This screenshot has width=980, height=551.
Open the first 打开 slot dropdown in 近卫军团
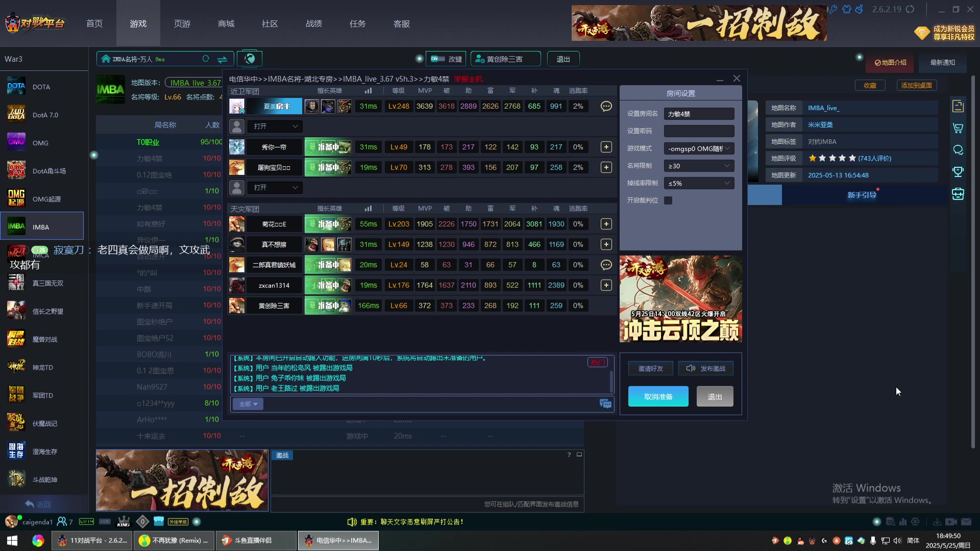[275, 126]
